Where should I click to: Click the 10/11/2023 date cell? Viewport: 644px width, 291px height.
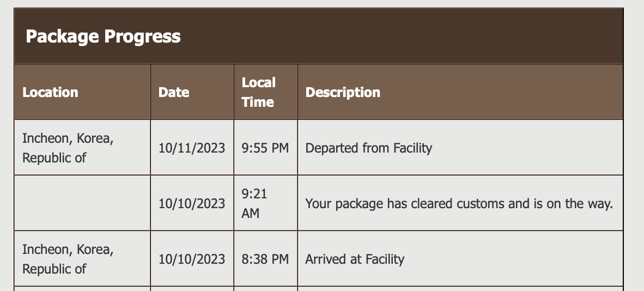pyautogui.click(x=192, y=148)
